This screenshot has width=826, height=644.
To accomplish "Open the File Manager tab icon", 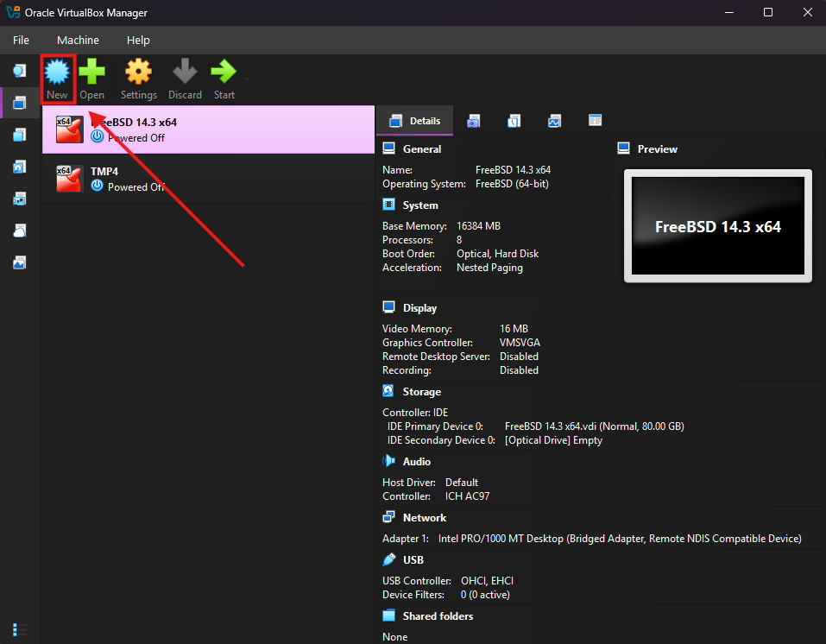I will tap(595, 121).
